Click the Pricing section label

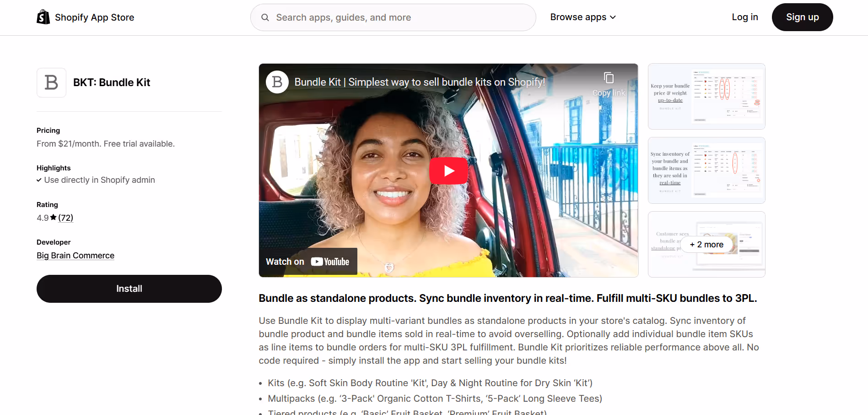pos(48,131)
